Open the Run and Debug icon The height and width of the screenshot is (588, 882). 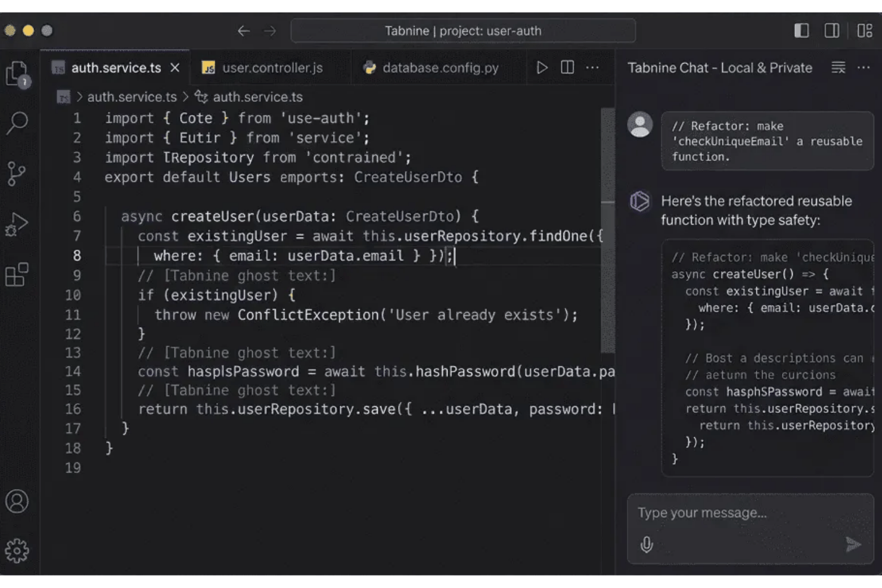pyautogui.click(x=17, y=225)
